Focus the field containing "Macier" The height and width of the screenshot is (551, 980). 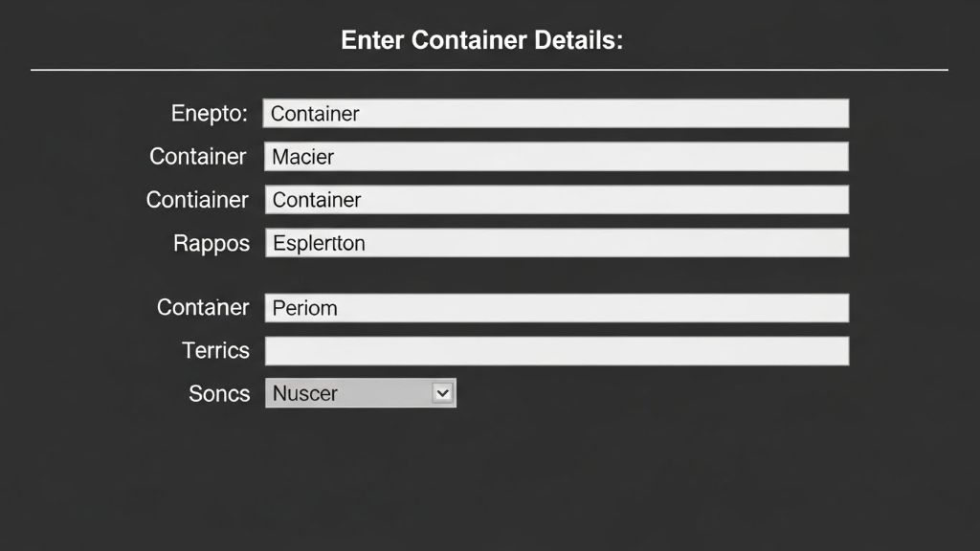coord(555,157)
